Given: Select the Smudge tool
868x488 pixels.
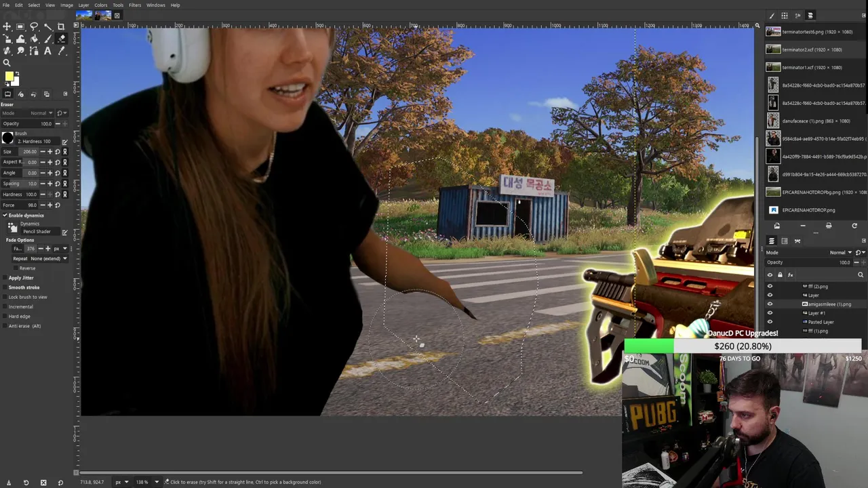Looking at the screenshot, I should coord(20,51).
